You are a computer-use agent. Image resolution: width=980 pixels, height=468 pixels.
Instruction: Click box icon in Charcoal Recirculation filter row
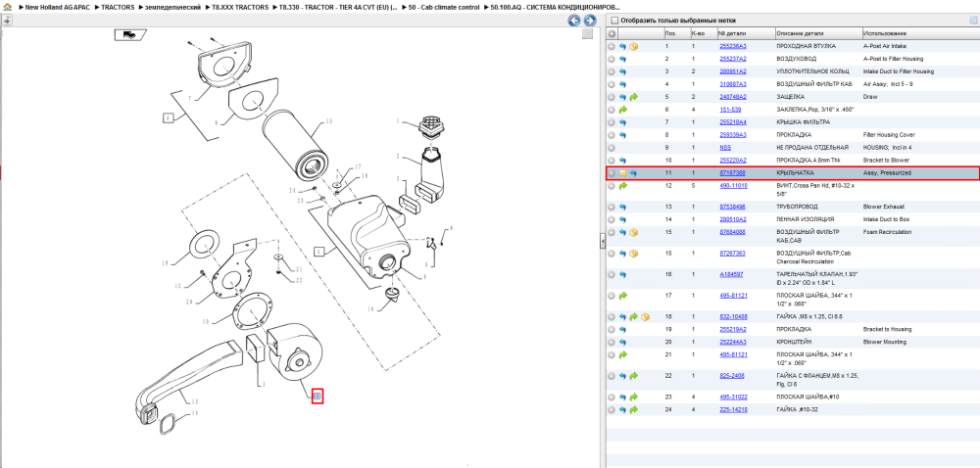tap(634, 254)
